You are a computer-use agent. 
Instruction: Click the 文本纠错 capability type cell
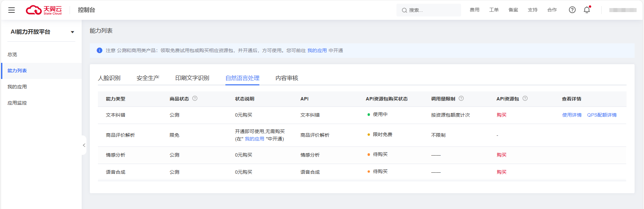click(115, 115)
